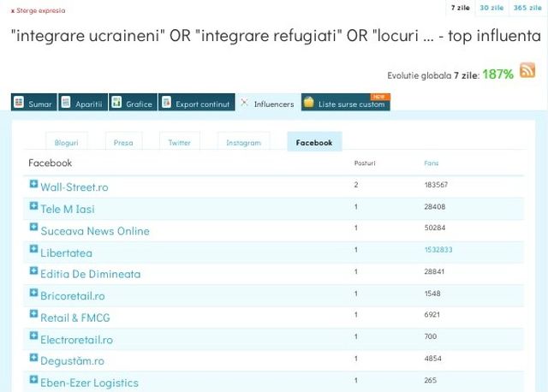Open the Wall-Street.ro link
This screenshot has height=392, width=548.
click(74, 187)
